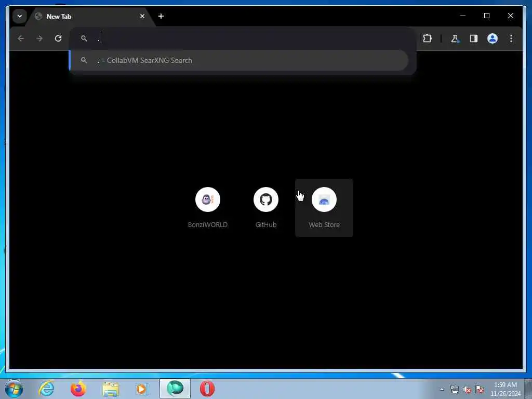Open the network status tray icon
This screenshot has height=399, width=532.
(454, 389)
